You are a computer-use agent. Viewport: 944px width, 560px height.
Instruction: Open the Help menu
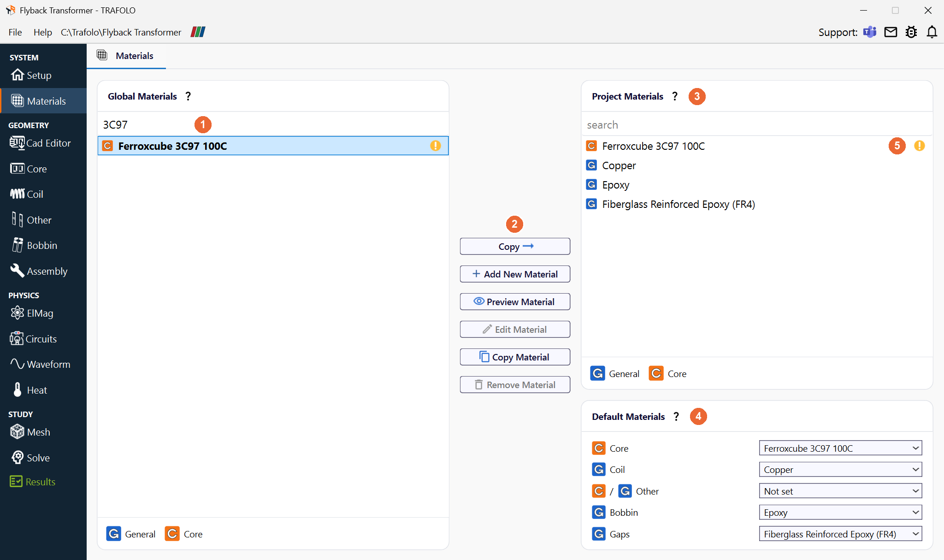[x=42, y=32]
